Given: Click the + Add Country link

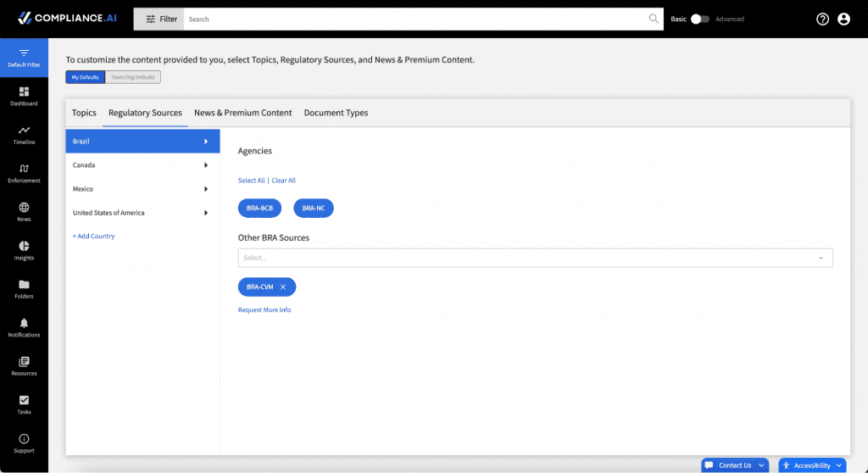Looking at the screenshot, I should tap(93, 236).
